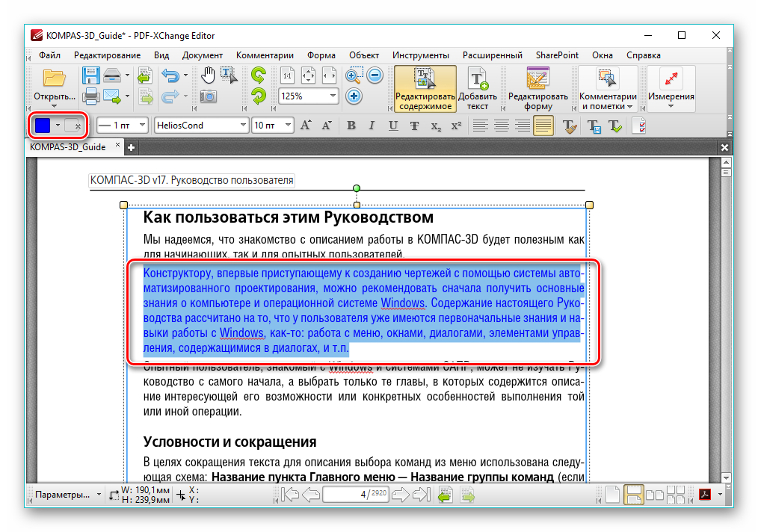
Task: Open the 10 пт font size dropdown
Action: pos(287,126)
